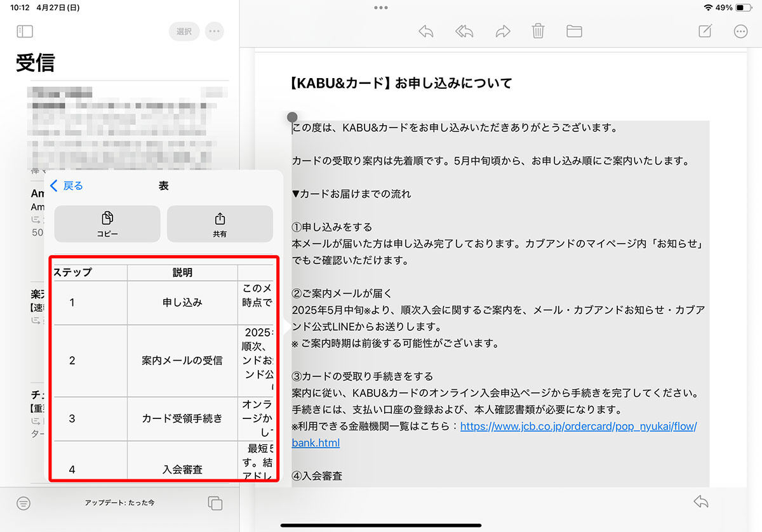Toggle the mailbox sidebar icon

25,31
